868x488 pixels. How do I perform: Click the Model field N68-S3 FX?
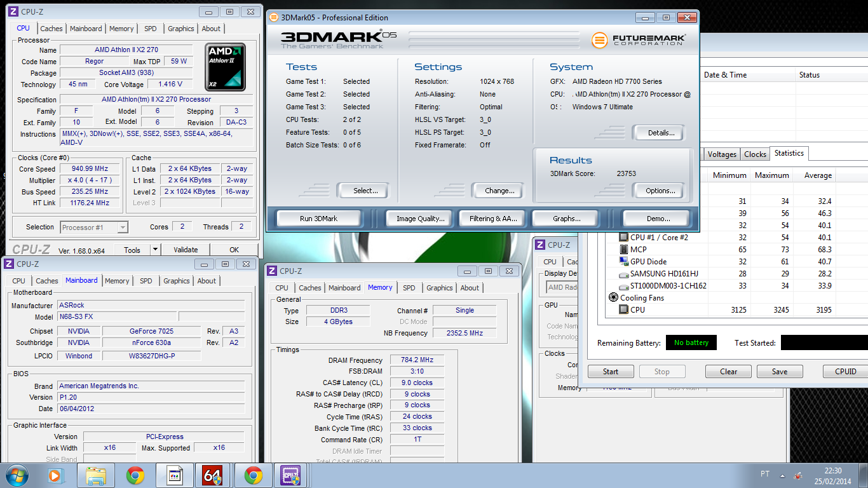click(117, 316)
